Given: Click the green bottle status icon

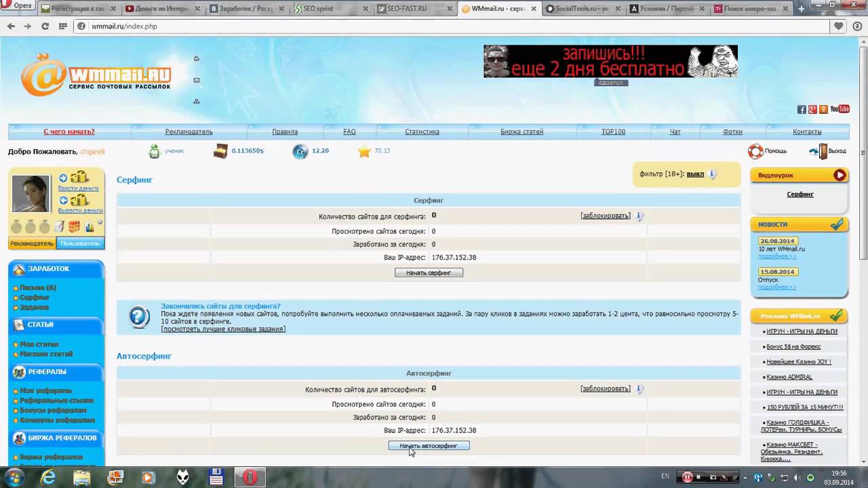Looking at the screenshot, I should (155, 151).
